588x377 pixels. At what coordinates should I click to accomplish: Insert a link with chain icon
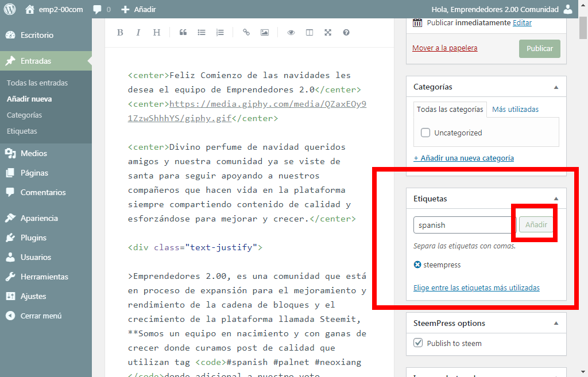tap(246, 33)
